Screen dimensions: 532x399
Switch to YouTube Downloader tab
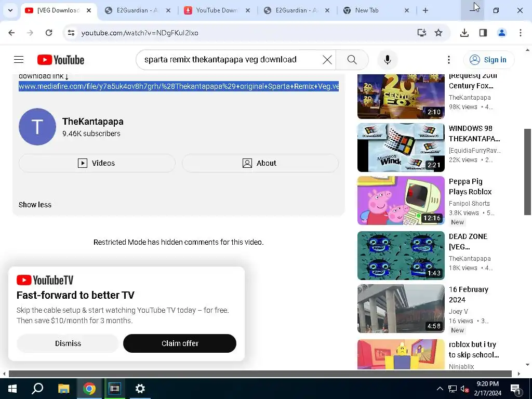click(x=217, y=10)
